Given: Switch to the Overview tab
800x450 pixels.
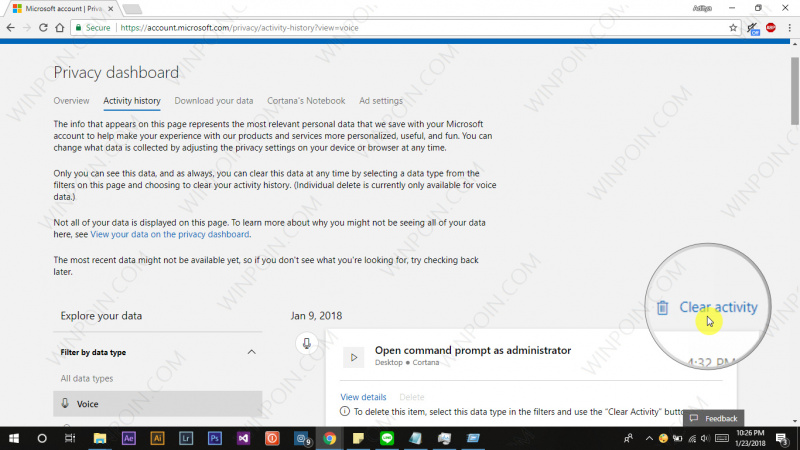Looking at the screenshot, I should click(x=71, y=101).
